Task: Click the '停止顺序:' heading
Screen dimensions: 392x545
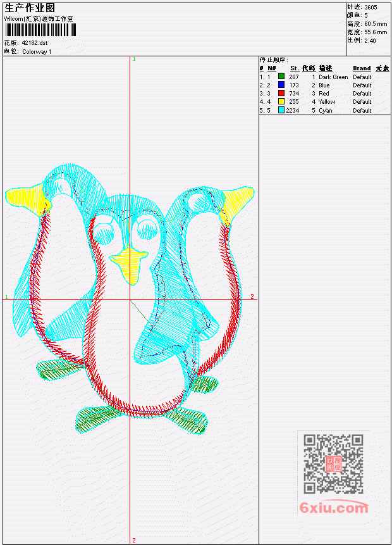Action: (274, 60)
